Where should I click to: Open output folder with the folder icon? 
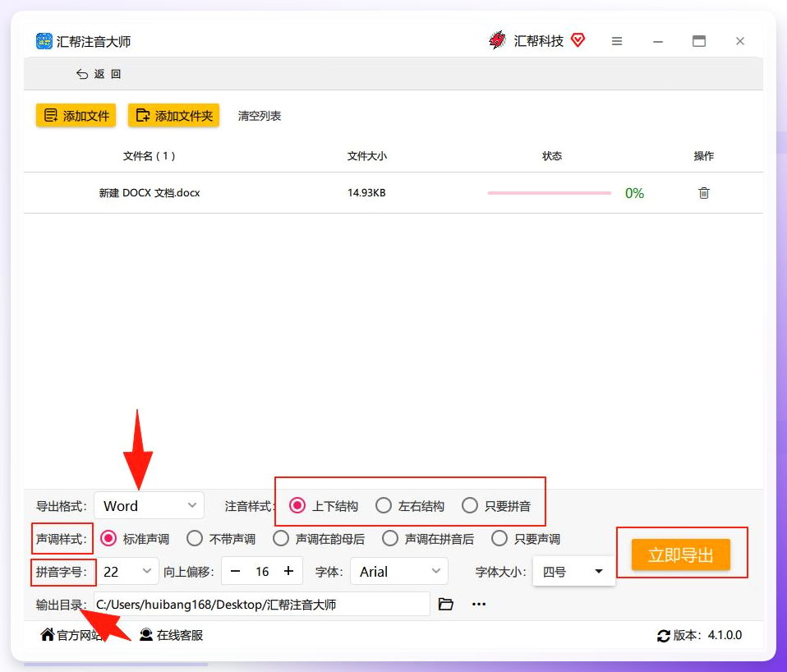pos(446,604)
